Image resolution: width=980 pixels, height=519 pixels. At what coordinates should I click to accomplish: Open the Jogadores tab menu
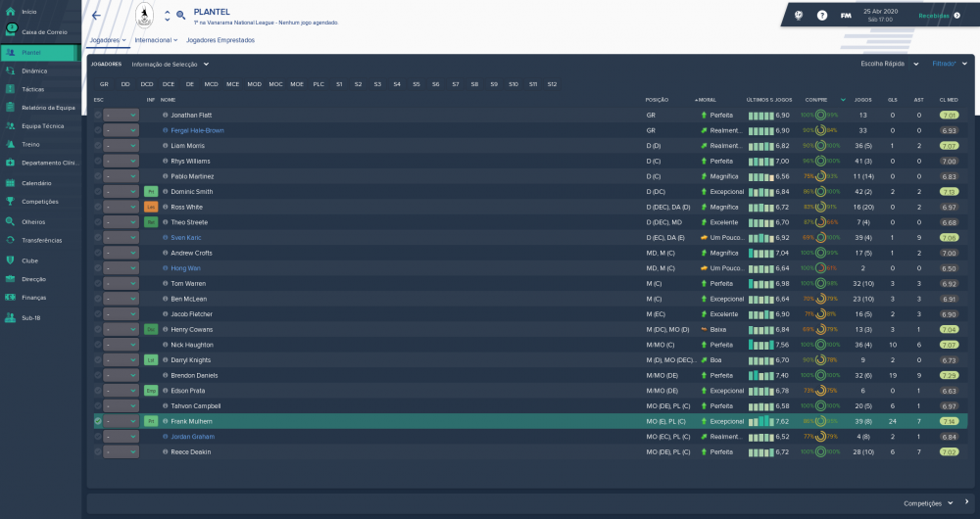coord(108,40)
